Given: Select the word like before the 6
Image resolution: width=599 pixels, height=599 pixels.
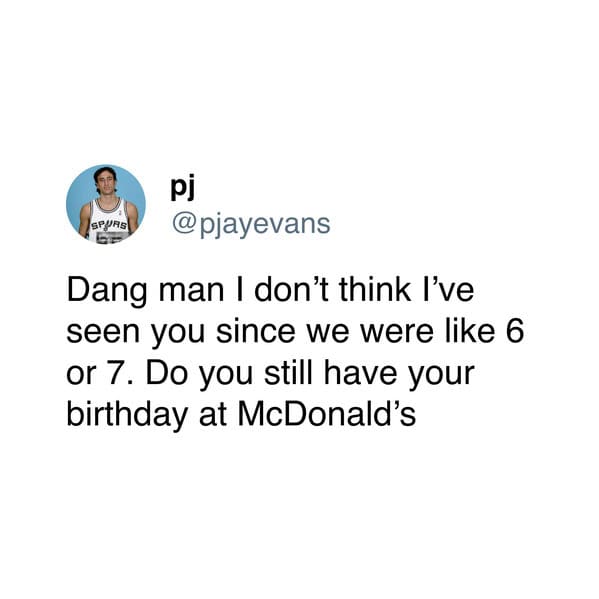Looking at the screenshot, I should [x=470, y=330].
